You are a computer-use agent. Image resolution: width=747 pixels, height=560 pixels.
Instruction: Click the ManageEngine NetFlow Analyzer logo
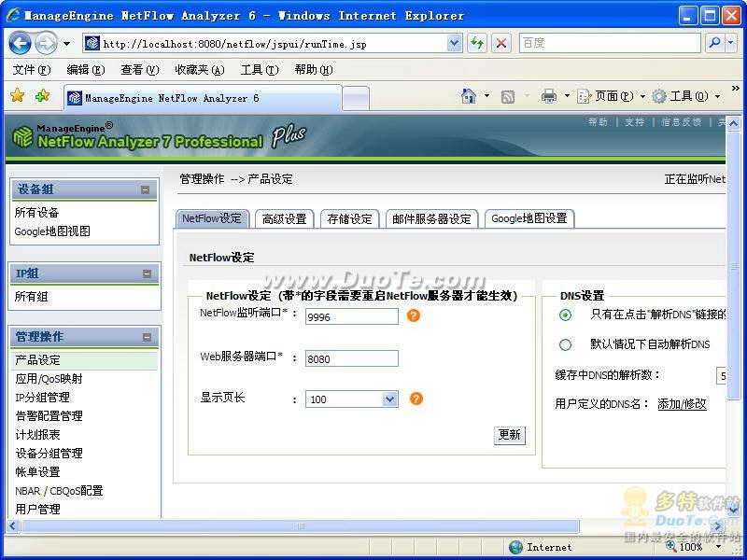(x=159, y=136)
